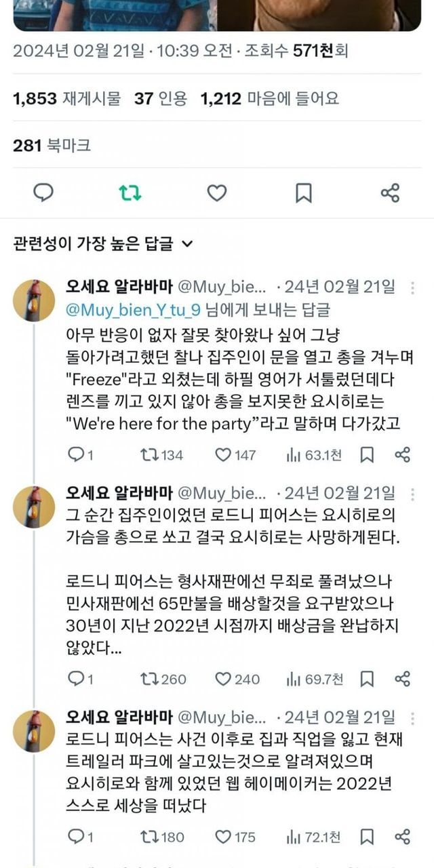Bookmark the main tweet

[x=303, y=193]
